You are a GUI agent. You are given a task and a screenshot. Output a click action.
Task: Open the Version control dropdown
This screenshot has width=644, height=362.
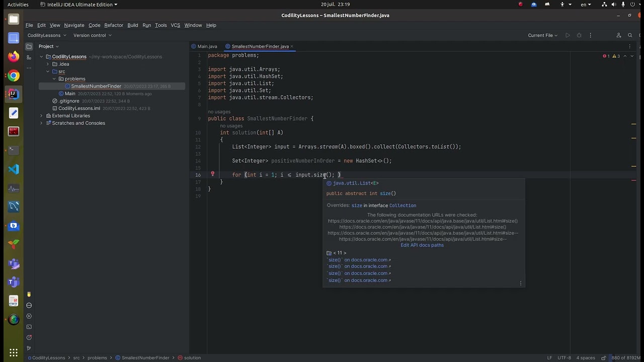click(x=92, y=35)
